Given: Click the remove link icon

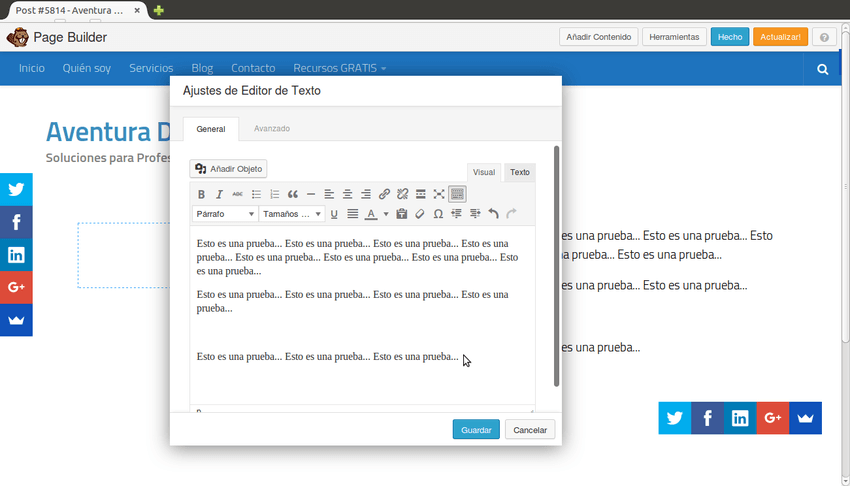Looking at the screenshot, I should click(x=402, y=194).
